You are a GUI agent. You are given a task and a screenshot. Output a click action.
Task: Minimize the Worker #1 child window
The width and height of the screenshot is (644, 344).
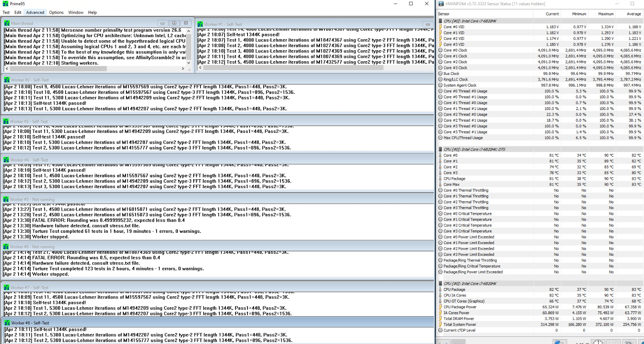(427, 24)
